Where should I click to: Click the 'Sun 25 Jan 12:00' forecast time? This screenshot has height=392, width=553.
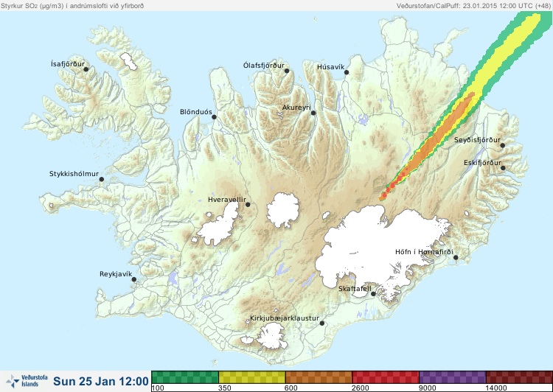click(101, 381)
